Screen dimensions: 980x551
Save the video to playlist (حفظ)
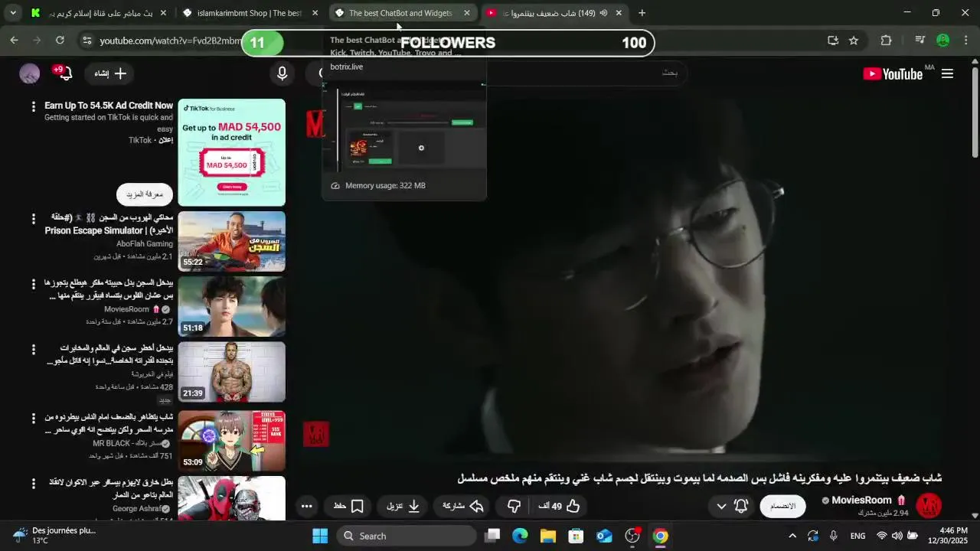coord(348,506)
